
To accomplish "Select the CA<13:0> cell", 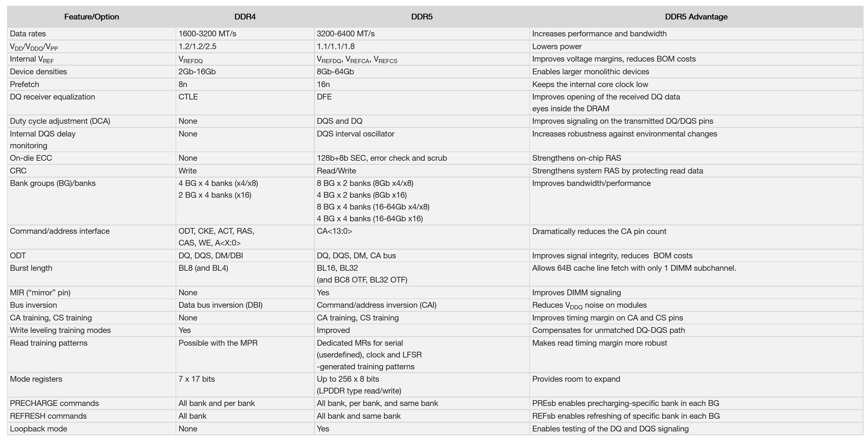I will pos(334,231).
